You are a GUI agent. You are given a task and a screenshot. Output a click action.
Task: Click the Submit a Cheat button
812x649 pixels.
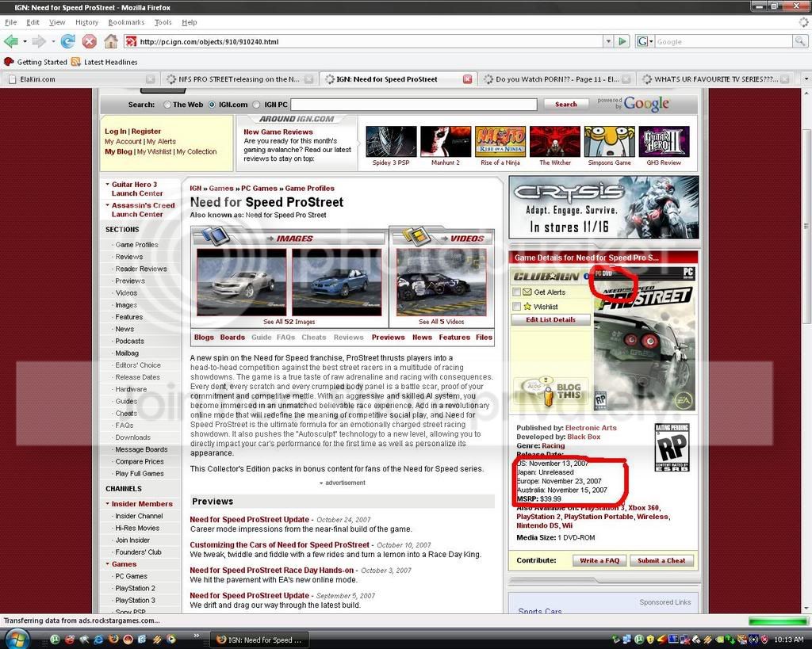661,560
